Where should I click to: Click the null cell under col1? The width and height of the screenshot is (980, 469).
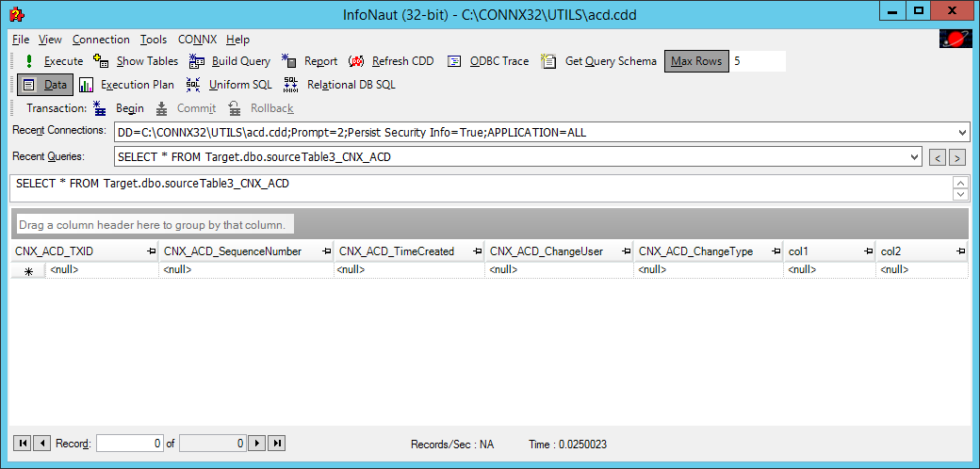pos(829,269)
